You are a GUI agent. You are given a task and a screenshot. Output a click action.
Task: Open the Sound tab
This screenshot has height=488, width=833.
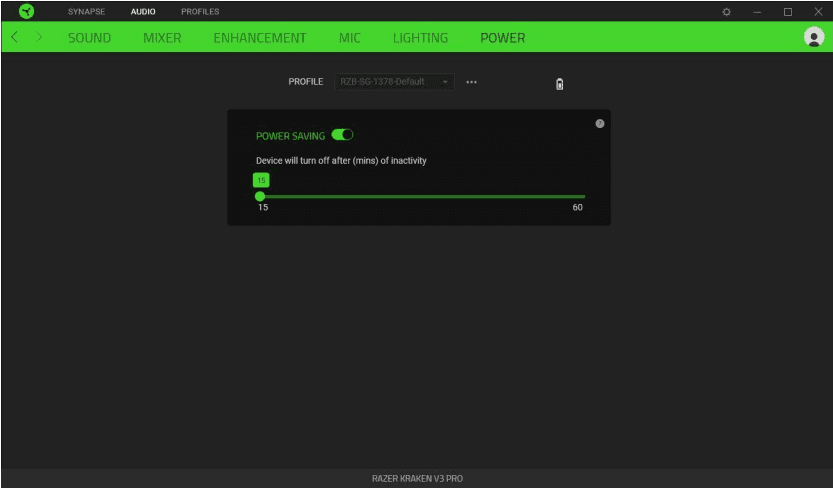click(x=89, y=38)
